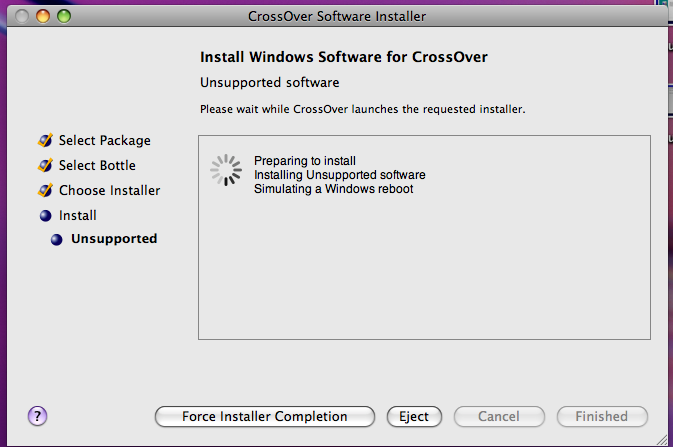Click the window resize grip corner
The height and width of the screenshot is (447, 673).
coord(662,440)
